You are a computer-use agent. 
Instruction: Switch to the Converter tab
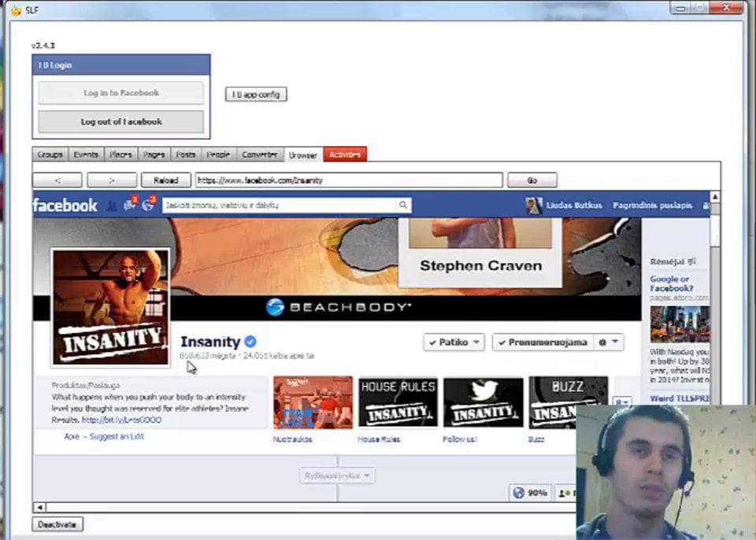tap(259, 155)
